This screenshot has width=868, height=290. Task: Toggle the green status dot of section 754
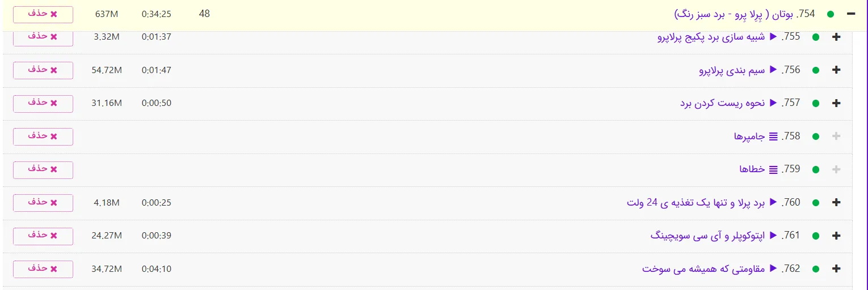pos(831,15)
